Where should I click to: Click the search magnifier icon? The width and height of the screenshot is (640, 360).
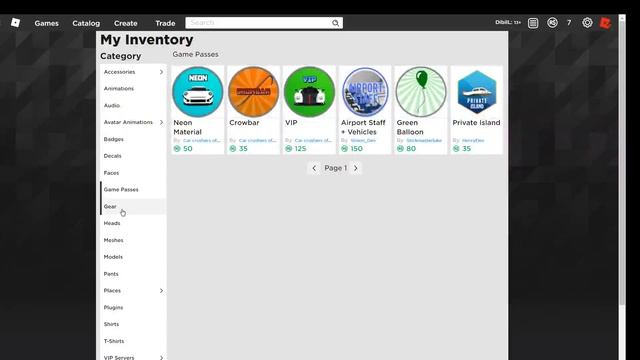point(336,23)
